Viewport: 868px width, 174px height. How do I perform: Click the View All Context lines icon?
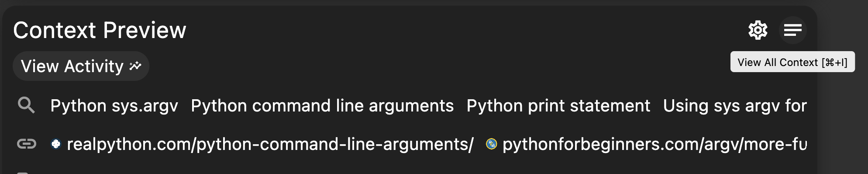[792, 30]
